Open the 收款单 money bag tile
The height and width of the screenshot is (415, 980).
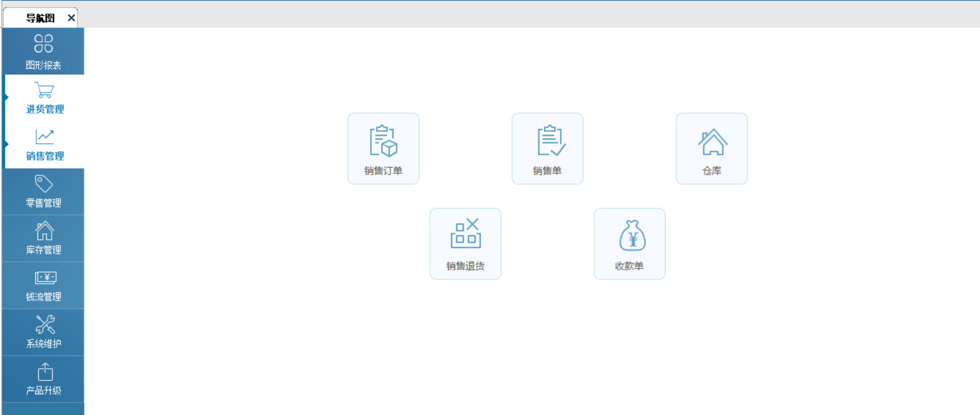tap(630, 244)
